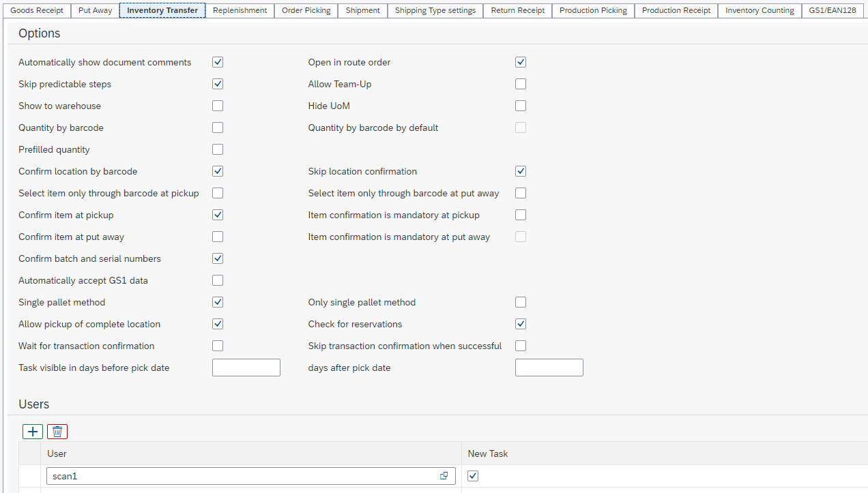868x493 pixels.
Task: Enable Hide UoM checkbox
Action: [521, 106]
